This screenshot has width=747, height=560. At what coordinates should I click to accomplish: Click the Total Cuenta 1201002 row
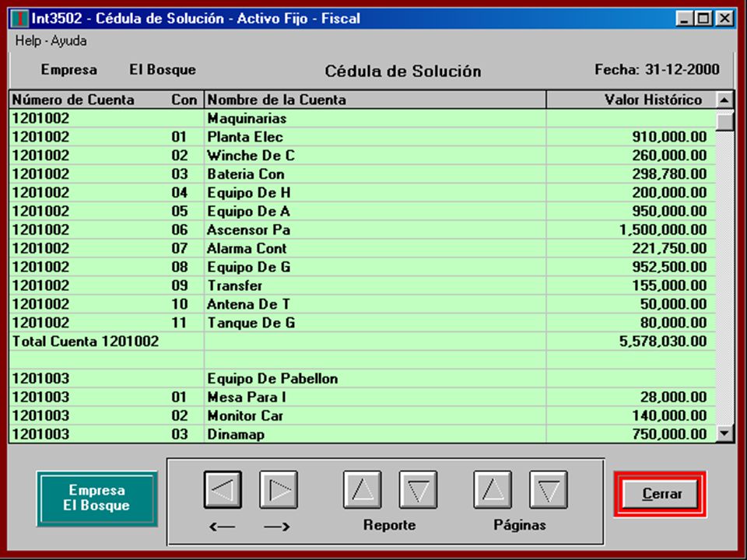point(363,341)
